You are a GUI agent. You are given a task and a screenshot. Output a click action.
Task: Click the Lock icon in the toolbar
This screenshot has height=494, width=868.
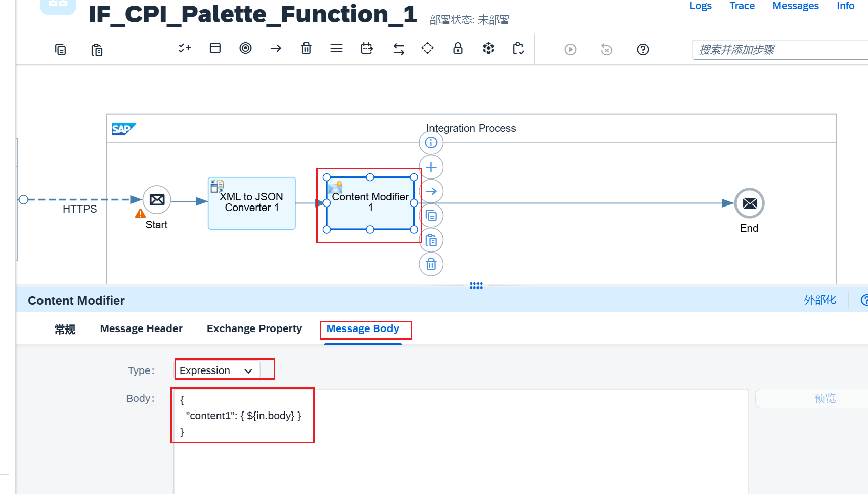[458, 48]
